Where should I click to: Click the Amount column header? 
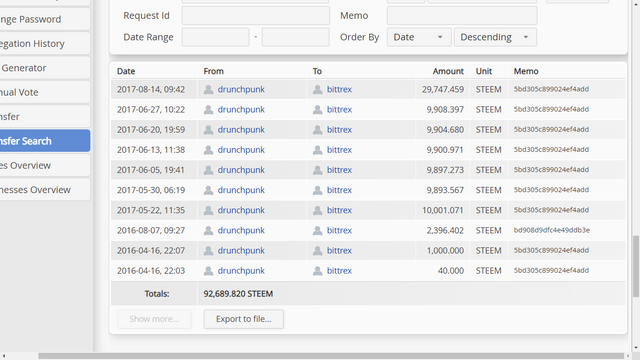[x=448, y=71]
